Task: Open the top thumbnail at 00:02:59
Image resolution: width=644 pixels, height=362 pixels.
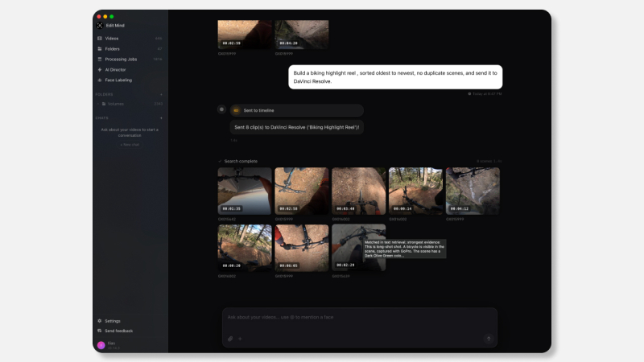Action: tap(245, 35)
